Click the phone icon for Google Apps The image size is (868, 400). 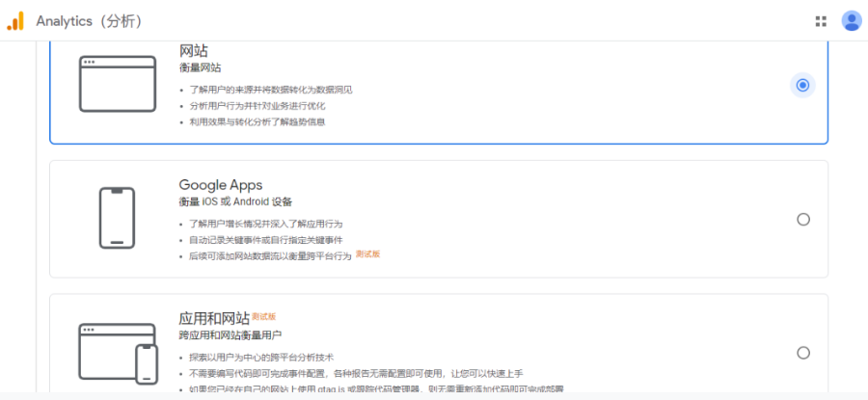118,218
